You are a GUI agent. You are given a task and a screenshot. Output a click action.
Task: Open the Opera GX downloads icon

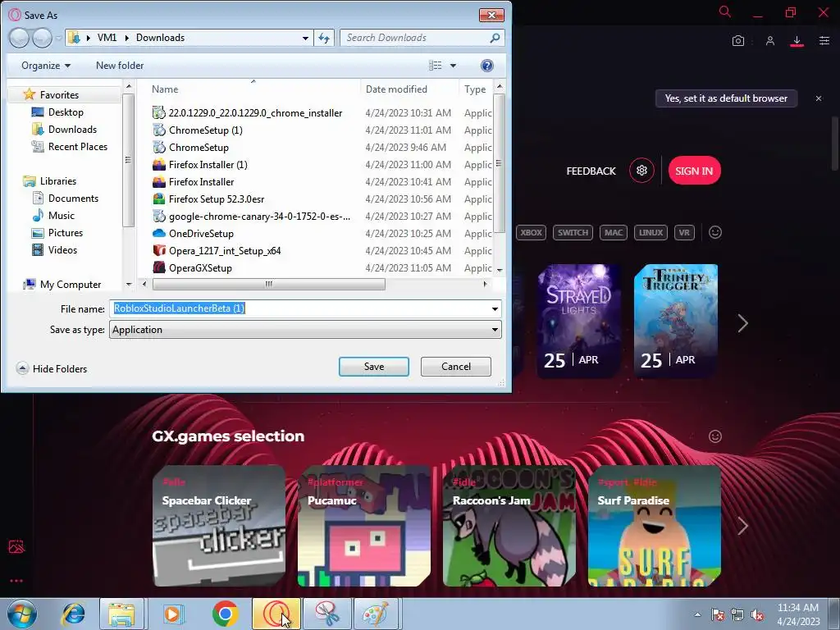coord(797,41)
